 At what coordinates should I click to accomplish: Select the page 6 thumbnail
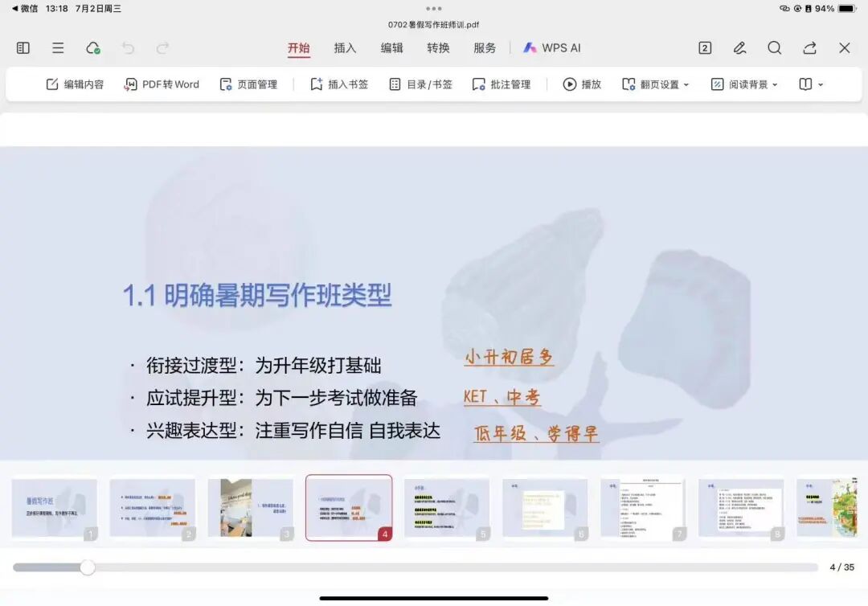(x=546, y=506)
